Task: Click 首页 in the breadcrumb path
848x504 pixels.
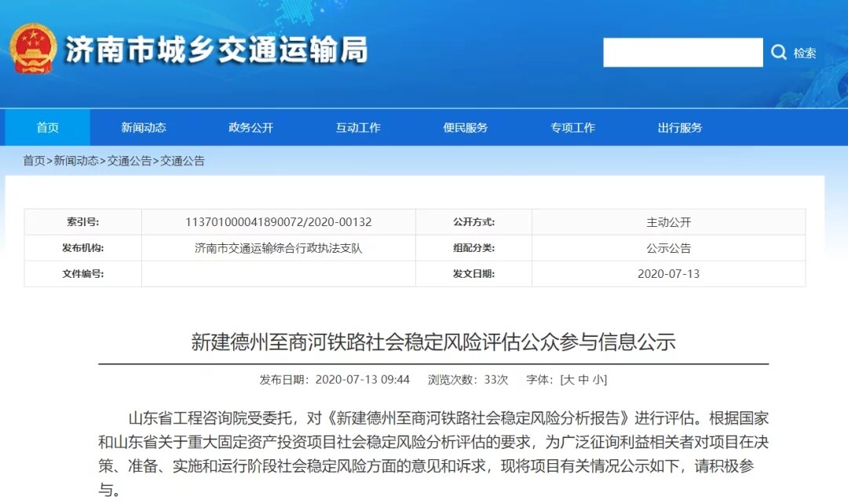Action: click(34, 161)
